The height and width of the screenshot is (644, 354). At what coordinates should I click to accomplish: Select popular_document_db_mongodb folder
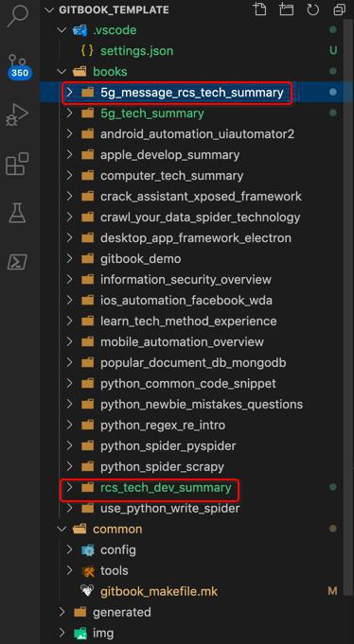[x=192, y=363]
